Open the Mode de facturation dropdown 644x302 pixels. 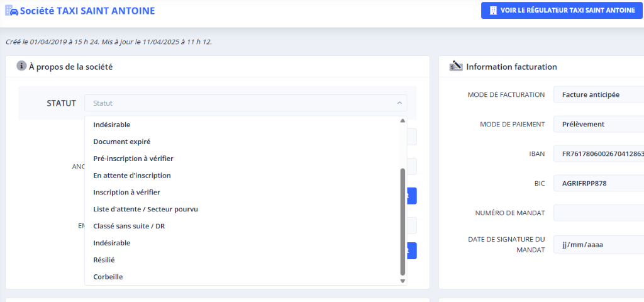coord(599,95)
